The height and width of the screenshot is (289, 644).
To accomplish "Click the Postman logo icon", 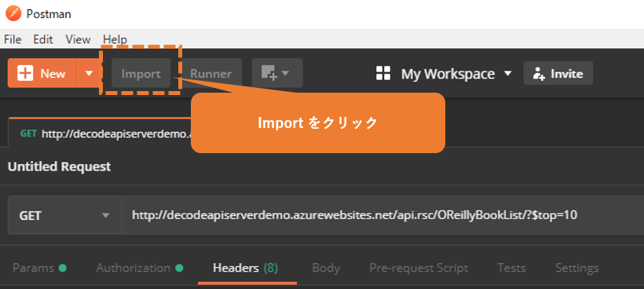I will point(13,13).
